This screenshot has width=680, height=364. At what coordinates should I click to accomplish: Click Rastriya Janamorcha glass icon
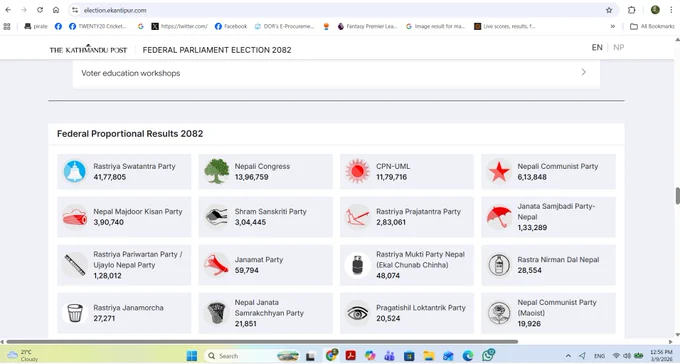coord(75,313)
